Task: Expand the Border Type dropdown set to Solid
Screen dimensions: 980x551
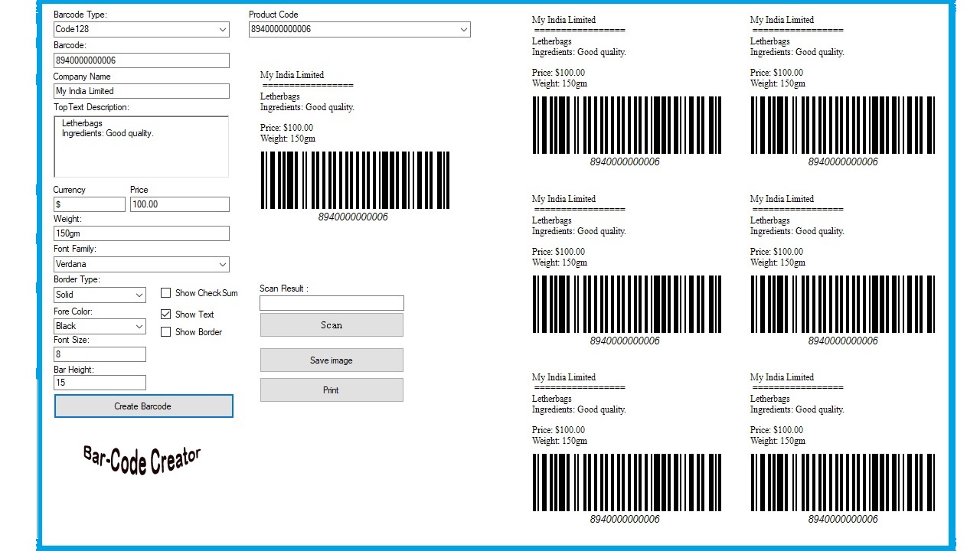Action: coord(100,295)
